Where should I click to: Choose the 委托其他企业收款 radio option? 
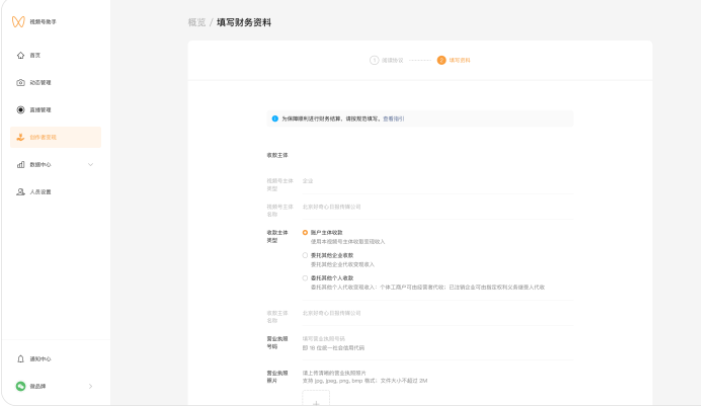click(305, 255)
